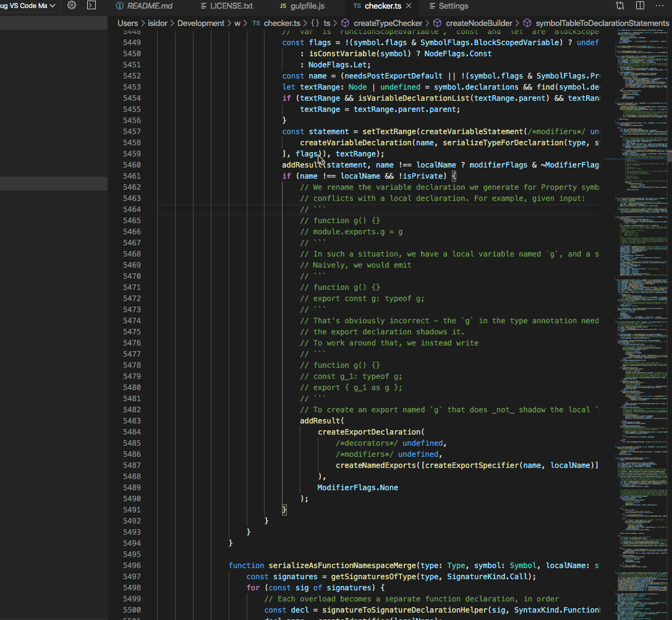Screen dimensions: 672x620
Task: Click line number 5496
Action: click(132, 566)
